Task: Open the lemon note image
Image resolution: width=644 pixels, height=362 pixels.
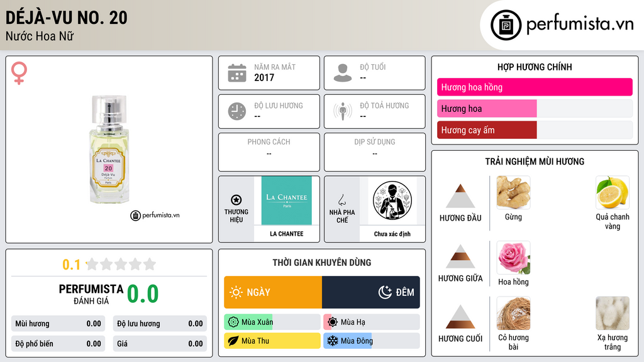Action: tap(613, 192)
